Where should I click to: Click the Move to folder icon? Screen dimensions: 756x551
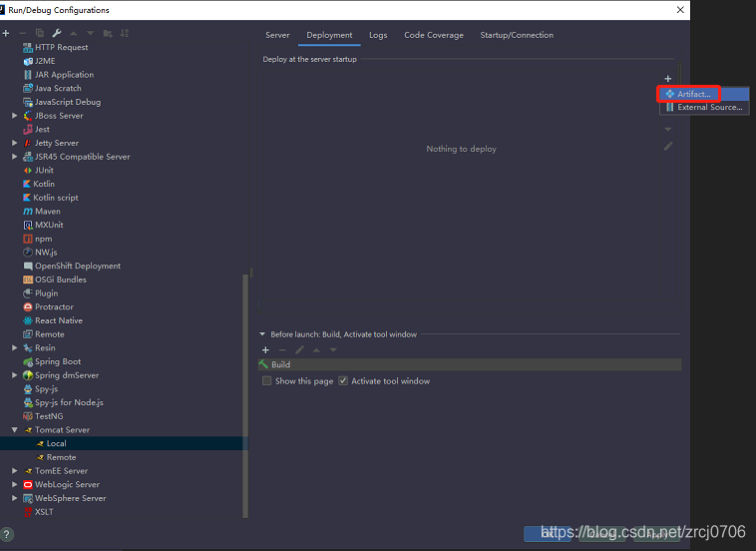(108, 33)
